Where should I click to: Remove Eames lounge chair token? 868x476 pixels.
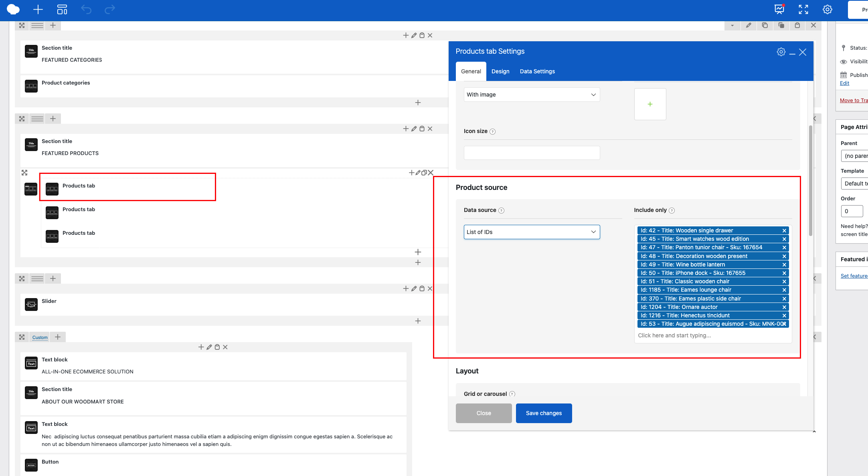click(784, 290)
